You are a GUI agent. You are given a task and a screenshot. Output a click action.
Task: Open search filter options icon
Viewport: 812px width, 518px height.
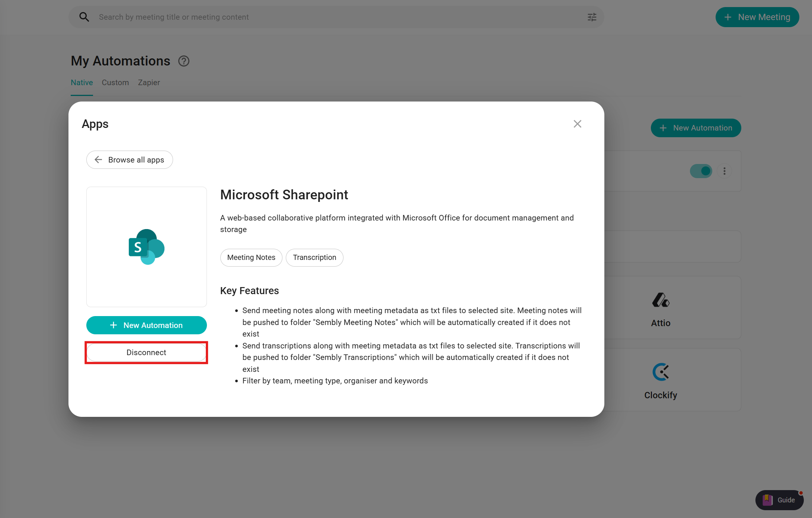(x=592, y=17)
